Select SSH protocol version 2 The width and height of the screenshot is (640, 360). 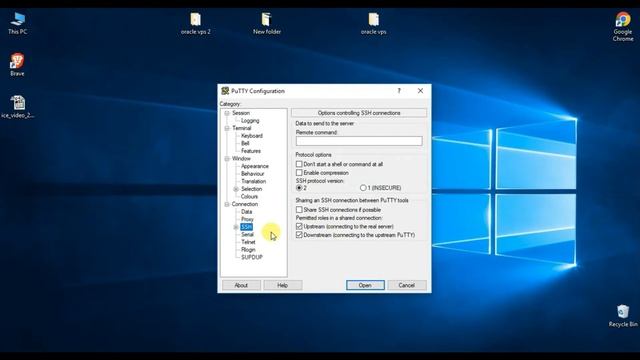point(299,188)
